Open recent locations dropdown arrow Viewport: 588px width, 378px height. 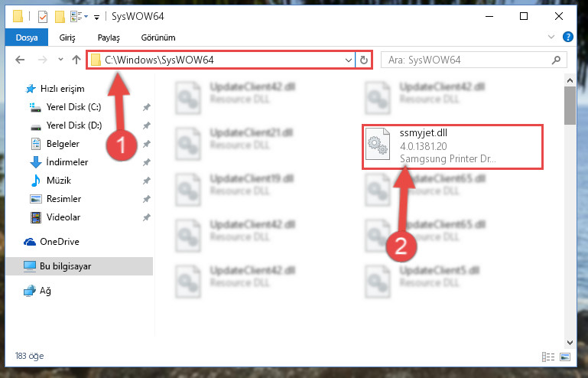tap(60, 60)
